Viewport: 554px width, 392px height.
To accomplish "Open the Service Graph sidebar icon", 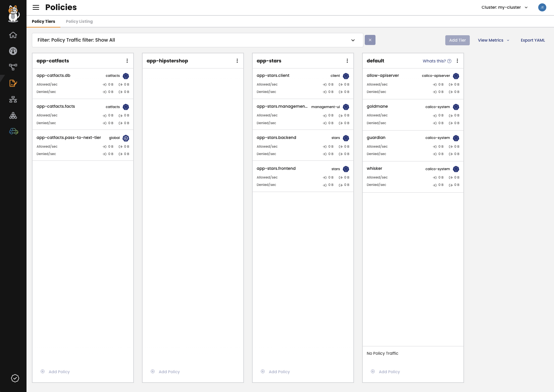I will [x=13, y=67].
